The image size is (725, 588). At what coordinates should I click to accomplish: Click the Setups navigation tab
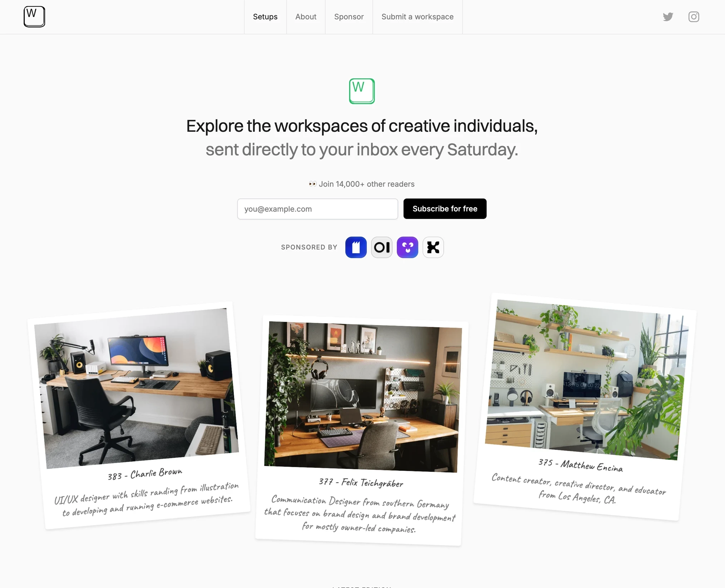(x=265, y=17)
